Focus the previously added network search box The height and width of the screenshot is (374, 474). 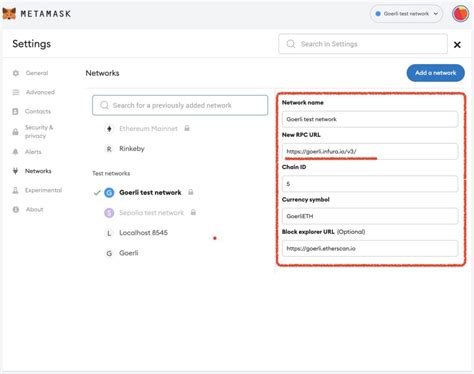coord(180,105)
